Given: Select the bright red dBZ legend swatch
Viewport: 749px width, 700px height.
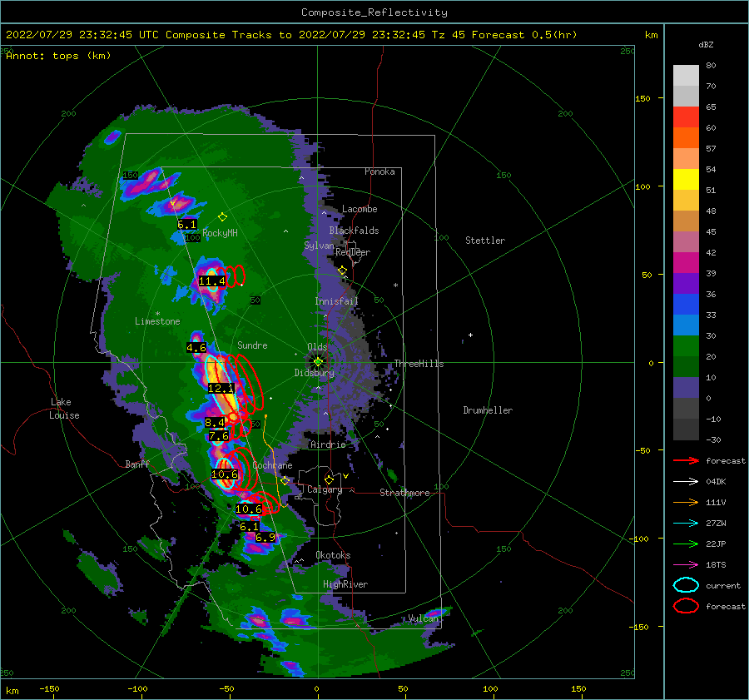Looking at the screenshot, I should (x=686, y=117).
